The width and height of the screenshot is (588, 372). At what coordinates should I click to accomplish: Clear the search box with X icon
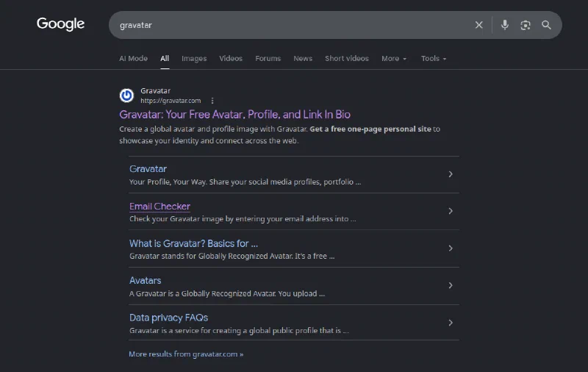(479, 25)
